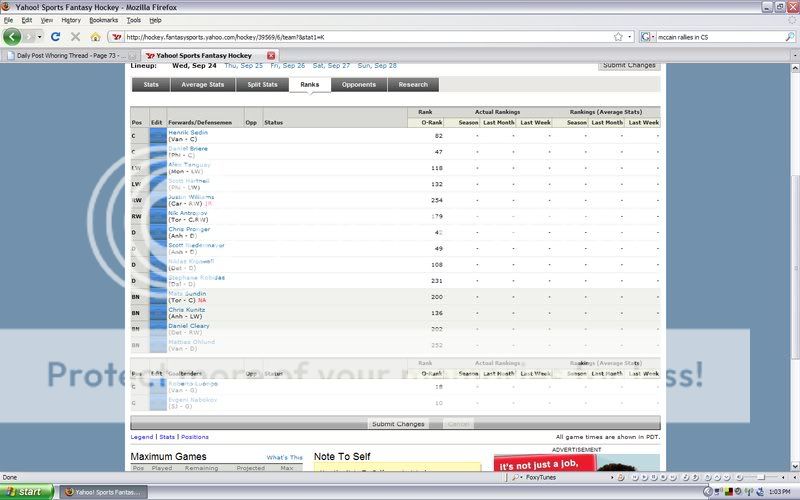Click the Reload page icon

pyautogui.click(x=55, y=37)
